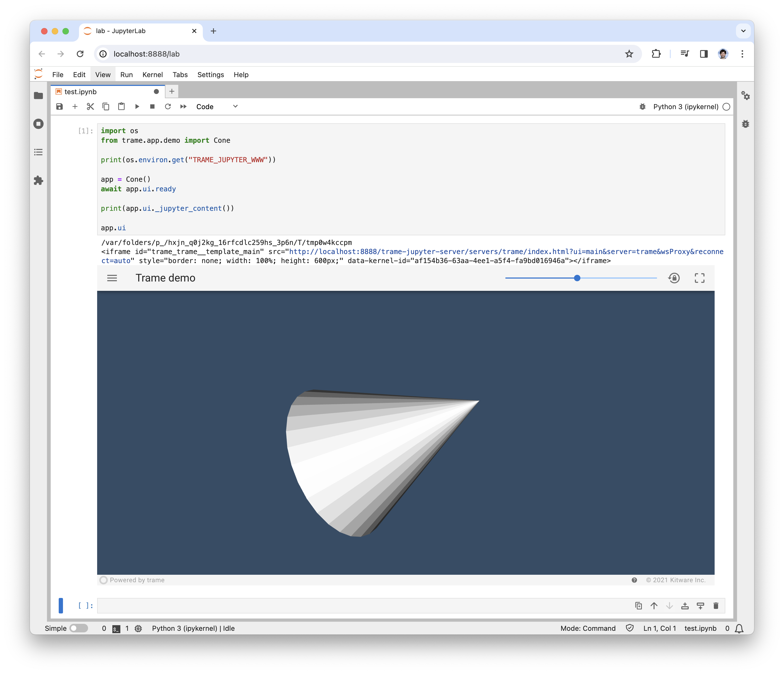Open Table of Contents sidebar panel

point(38,152)
